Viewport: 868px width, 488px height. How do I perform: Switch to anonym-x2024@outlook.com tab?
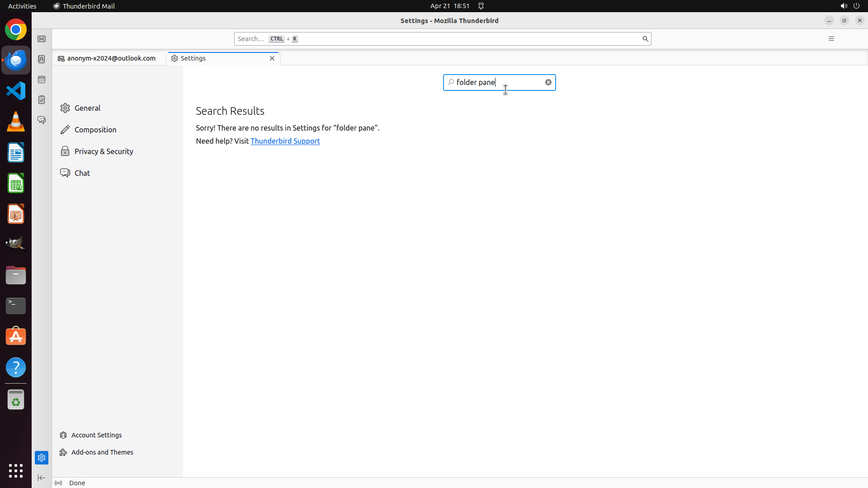(x=111, y=58)
